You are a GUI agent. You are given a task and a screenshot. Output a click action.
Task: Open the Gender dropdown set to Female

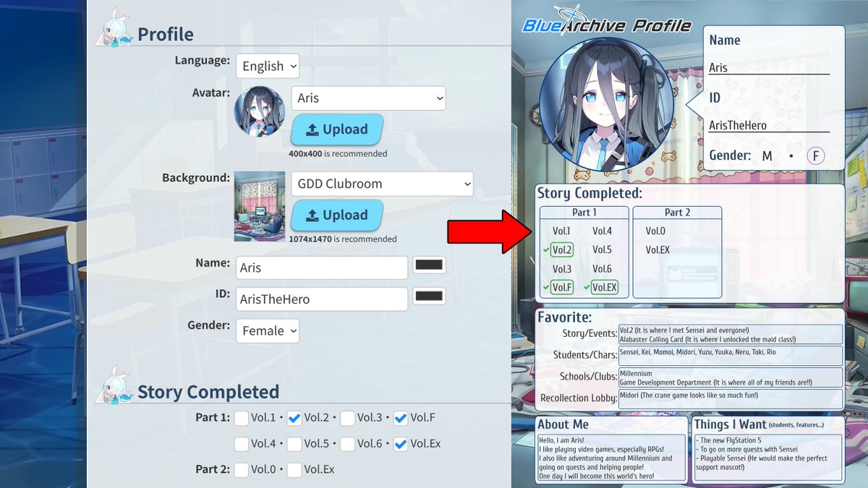[267, 330]
